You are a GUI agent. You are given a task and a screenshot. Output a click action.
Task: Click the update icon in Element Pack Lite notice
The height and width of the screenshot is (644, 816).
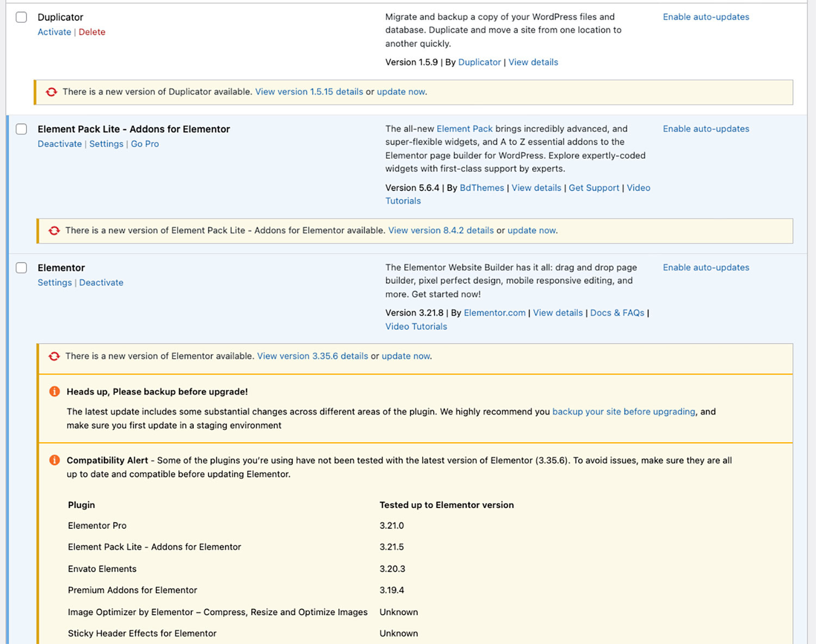pyautogui.click(x=54, y=231)
